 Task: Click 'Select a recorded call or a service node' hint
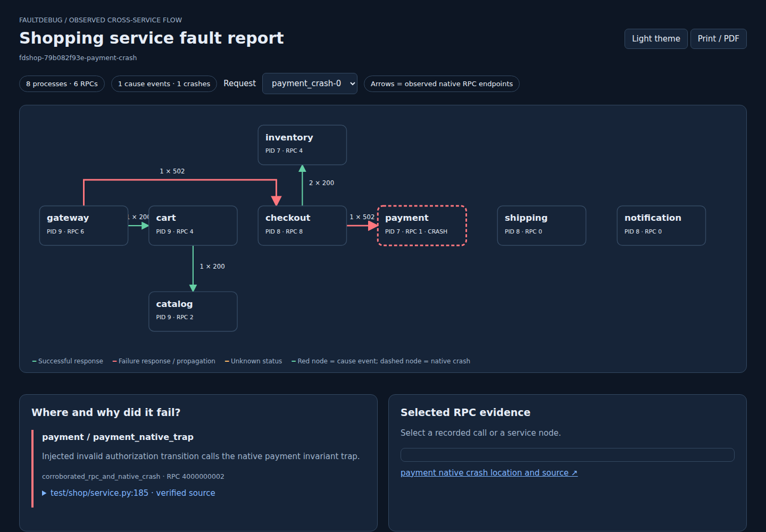[480, 433]
